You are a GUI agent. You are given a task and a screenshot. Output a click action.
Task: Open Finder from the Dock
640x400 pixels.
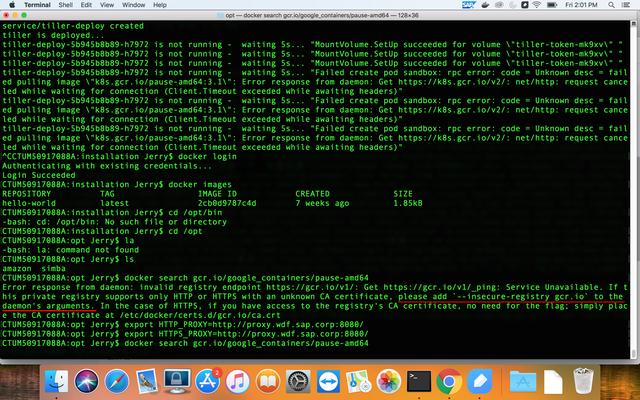tap(56, 381)
